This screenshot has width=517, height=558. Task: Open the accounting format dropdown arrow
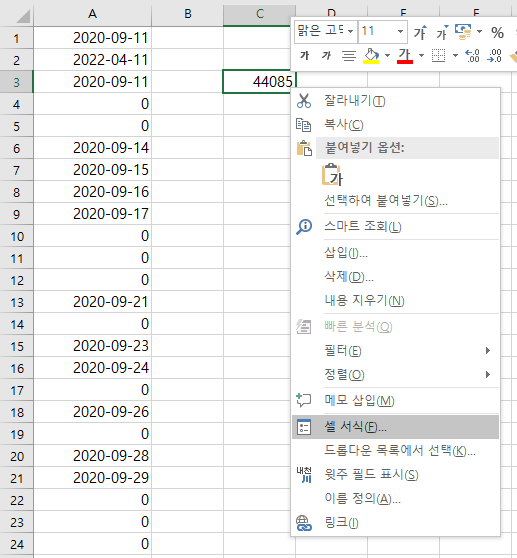479,32
